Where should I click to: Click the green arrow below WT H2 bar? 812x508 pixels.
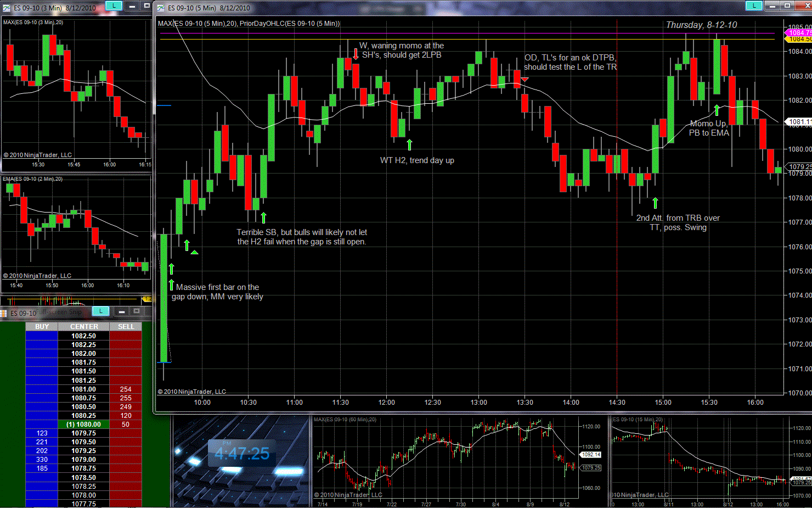pos(409,144)
